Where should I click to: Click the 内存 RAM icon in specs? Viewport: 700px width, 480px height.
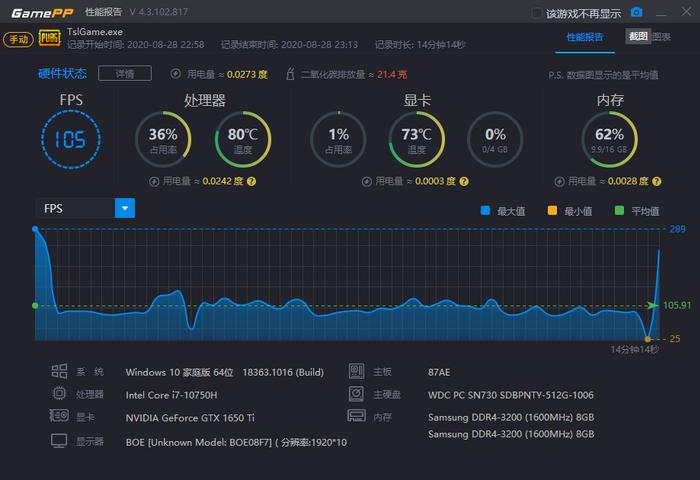pyautogui.click(x=357, y=416)
